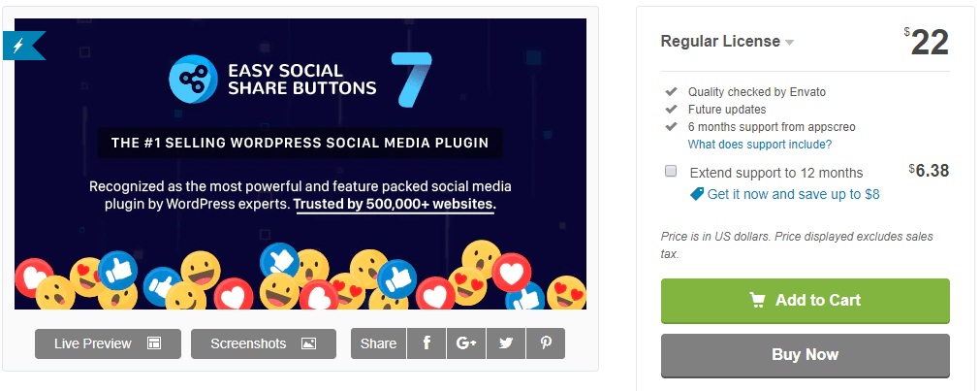The height and width of the screenshot is (391, 980).
Task: Open the Live Preview
Action: [x=108, y=343]
